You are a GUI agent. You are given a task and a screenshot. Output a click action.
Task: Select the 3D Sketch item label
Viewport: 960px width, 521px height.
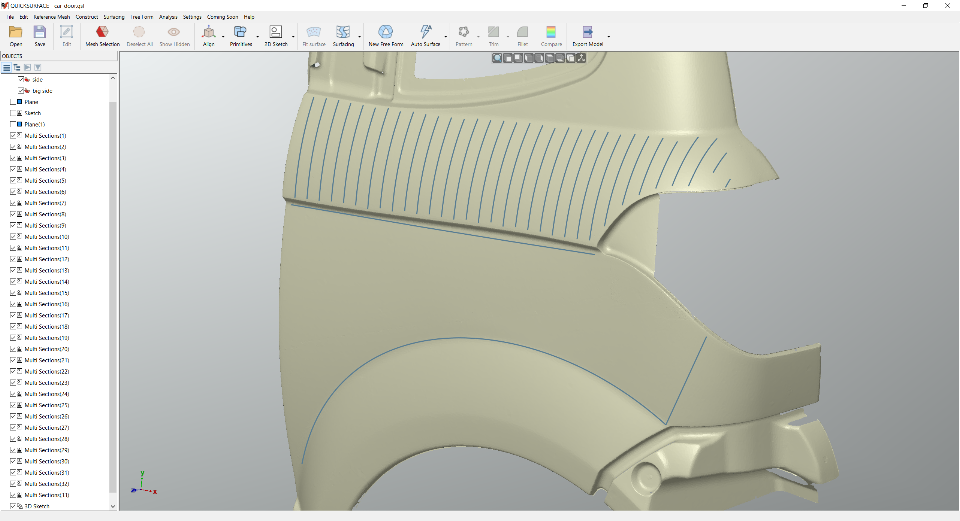(x=37, y=506)
